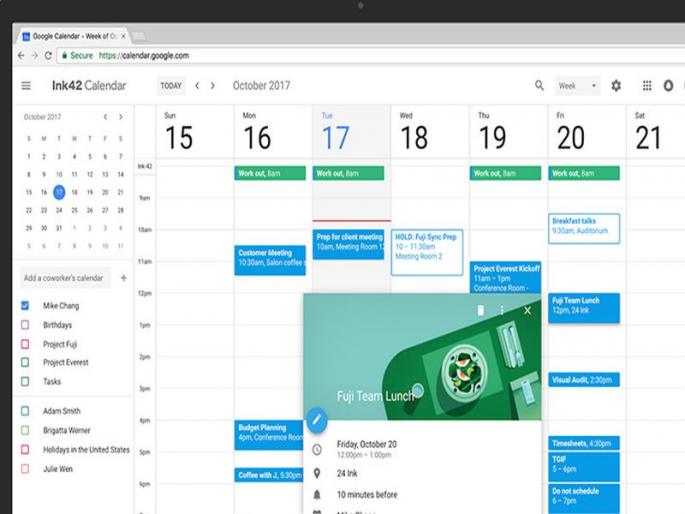The height and width of the screenshot is (514, 685).
Task: Enable the Tasks calendar
Action: click(x=25, y=382)
